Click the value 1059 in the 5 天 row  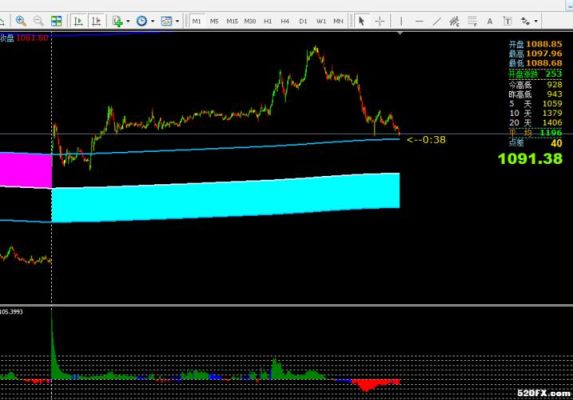[552, 104]
